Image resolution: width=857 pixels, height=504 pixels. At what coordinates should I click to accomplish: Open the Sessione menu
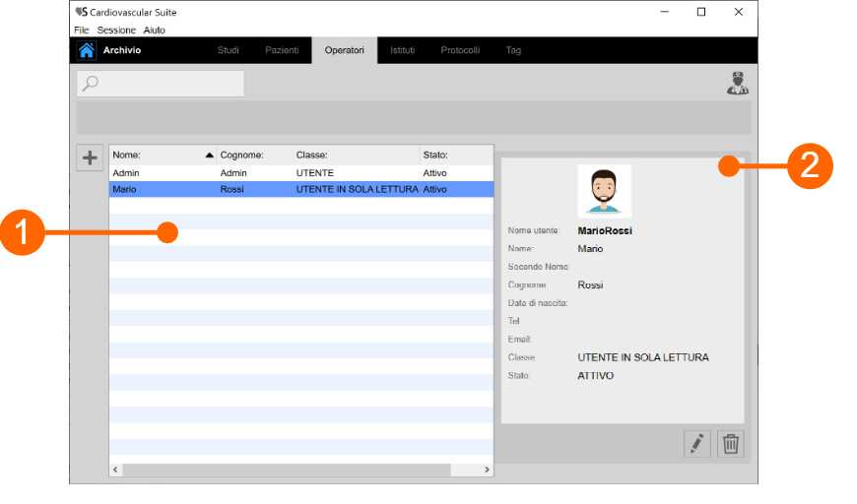coord(116,31)
